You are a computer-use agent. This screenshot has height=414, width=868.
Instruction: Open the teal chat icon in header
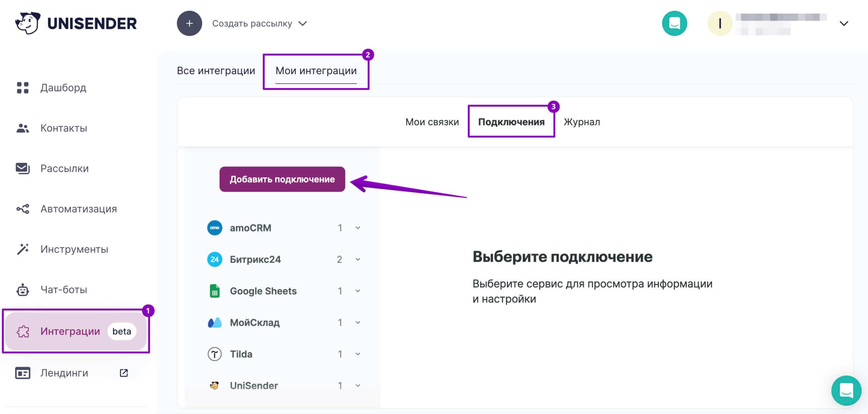(674, 23)
